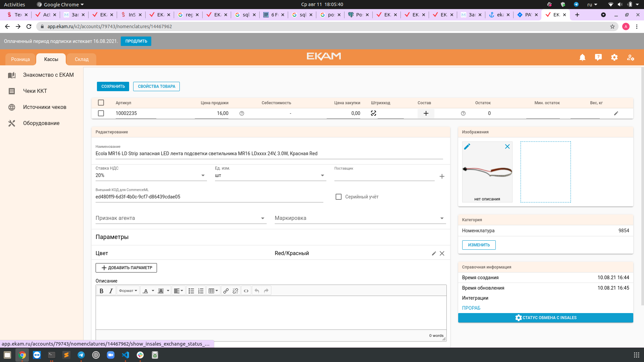
Task: Click ДОБАВИТЬ ПАРАМЕТР button
Action: point(126,268)
